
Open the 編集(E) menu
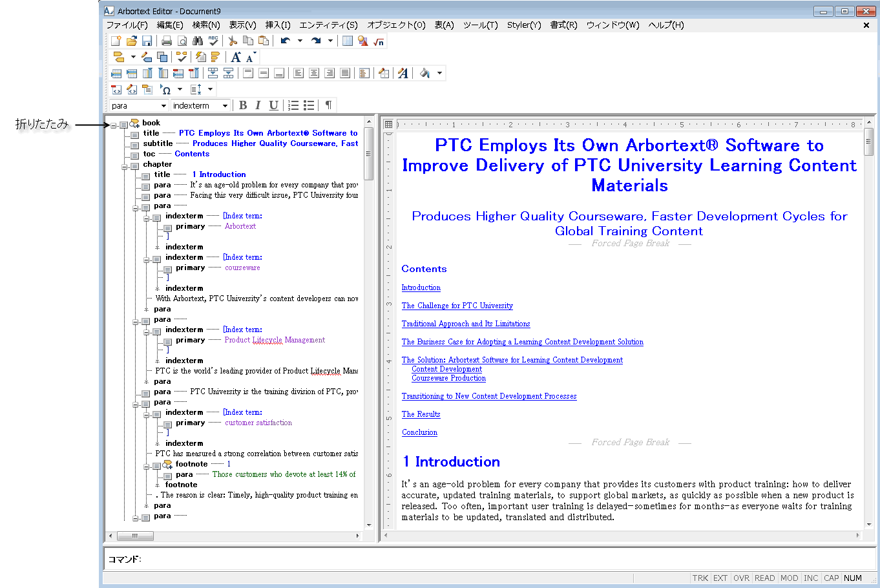[x=170, y=25]
